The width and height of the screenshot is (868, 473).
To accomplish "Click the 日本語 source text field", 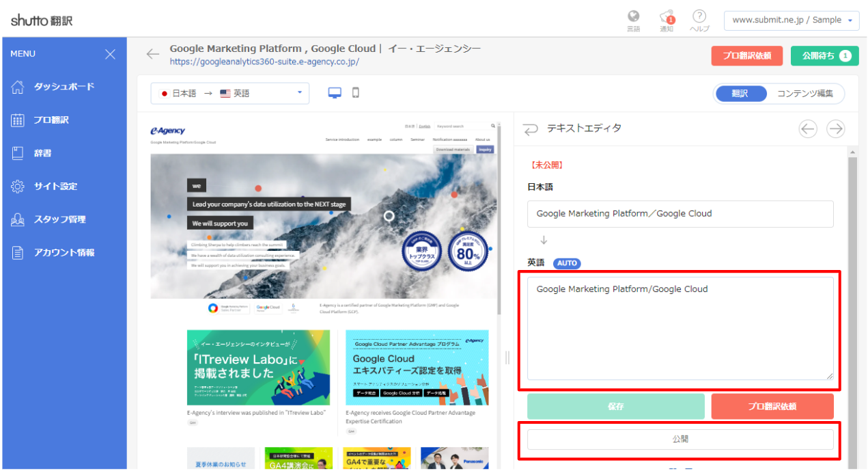I will coord(680,214).
